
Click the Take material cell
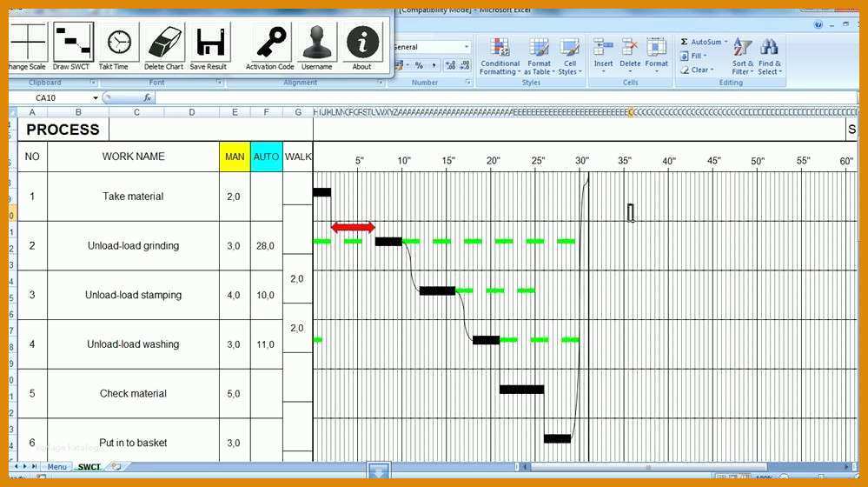134,197
